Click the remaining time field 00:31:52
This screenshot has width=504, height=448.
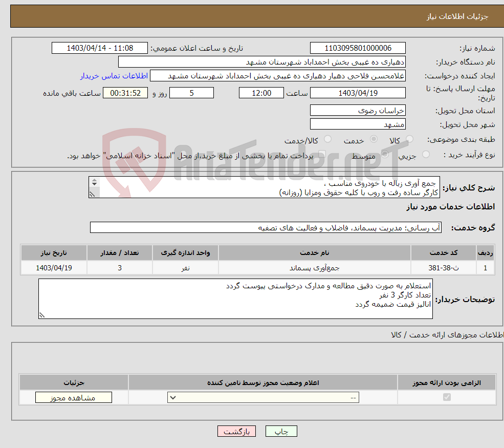(125, 93)
